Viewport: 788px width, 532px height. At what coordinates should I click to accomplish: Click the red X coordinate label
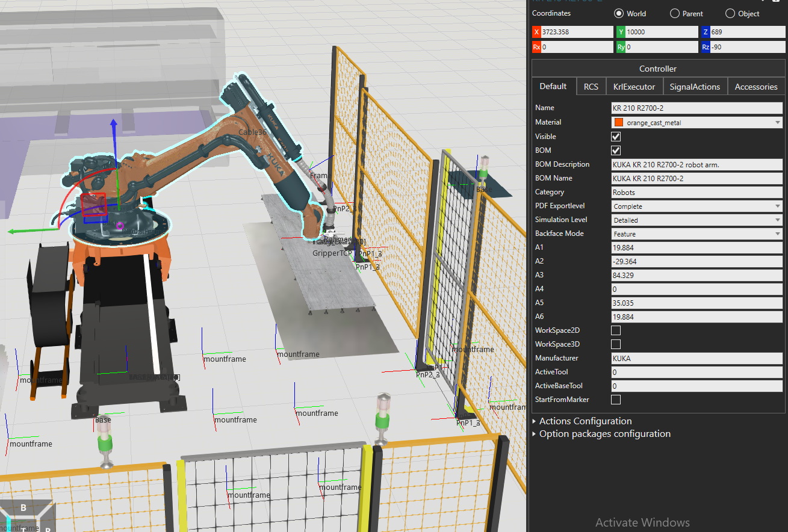(x=536, y=32)
